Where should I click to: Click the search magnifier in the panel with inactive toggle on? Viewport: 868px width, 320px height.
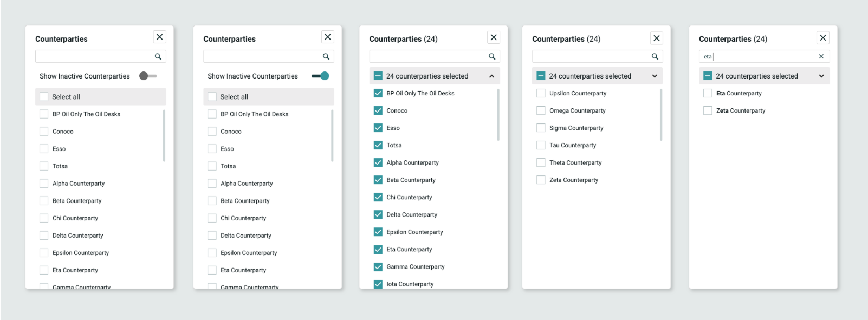(x=326, y=56)
